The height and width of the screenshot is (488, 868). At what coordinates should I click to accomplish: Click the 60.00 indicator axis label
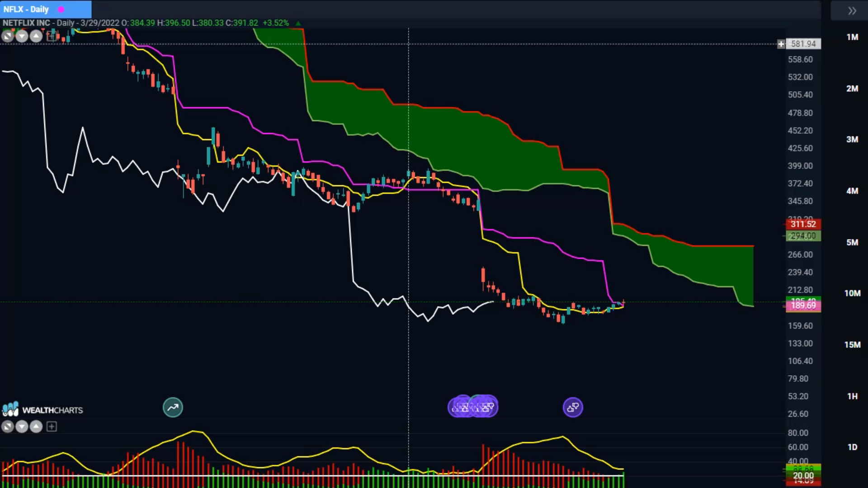(798, 447)
